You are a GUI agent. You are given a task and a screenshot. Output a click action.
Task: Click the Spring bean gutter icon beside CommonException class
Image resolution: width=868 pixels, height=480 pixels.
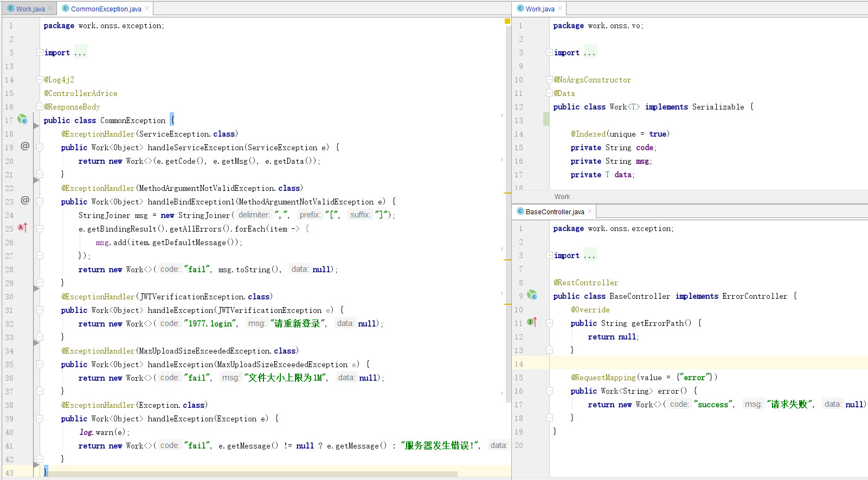22,119
